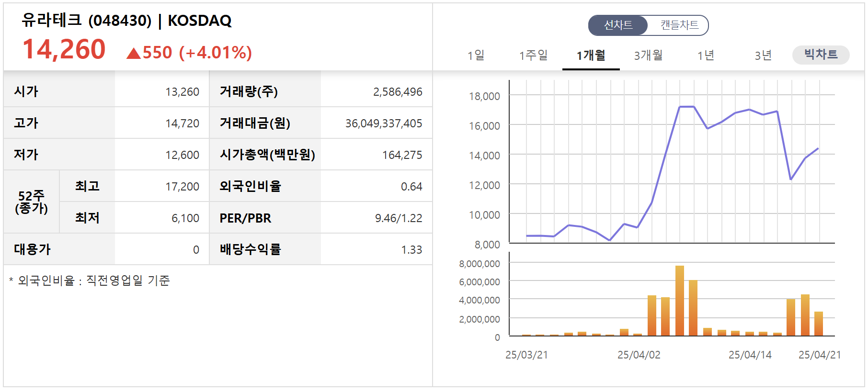Screen dimensions: 868x392
Task: Click the red up-triangle price change icon
Action: pos(134,53)
